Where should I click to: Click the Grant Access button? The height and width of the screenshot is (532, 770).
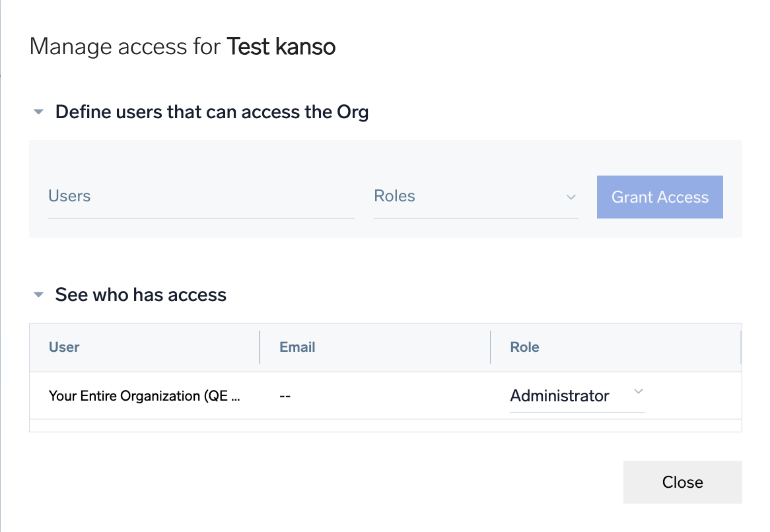659,197
